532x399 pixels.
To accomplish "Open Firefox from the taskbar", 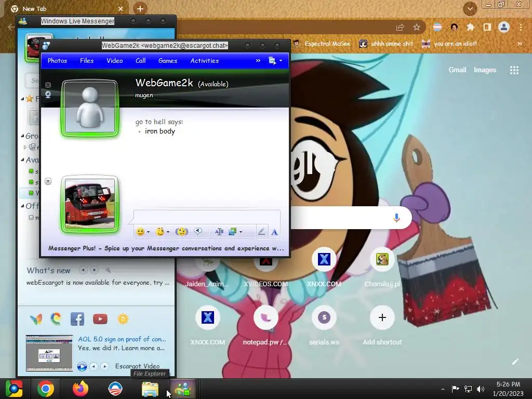I will (81, 389).
